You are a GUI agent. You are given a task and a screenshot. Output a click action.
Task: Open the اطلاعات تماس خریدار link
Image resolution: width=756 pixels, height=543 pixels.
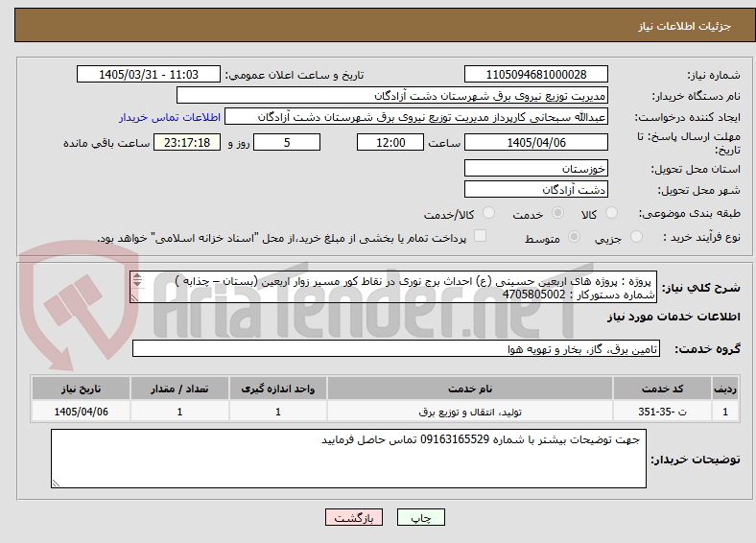(170, 117)
